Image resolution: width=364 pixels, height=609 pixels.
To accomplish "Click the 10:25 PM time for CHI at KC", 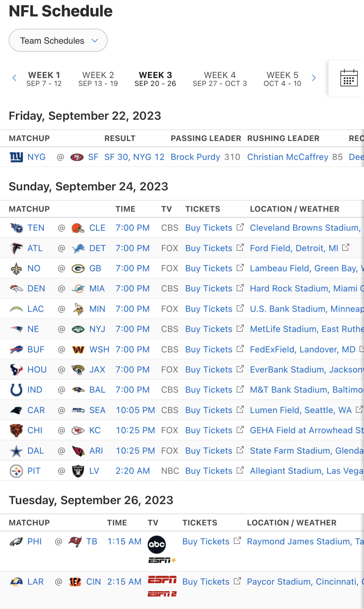I will (136, 430).
